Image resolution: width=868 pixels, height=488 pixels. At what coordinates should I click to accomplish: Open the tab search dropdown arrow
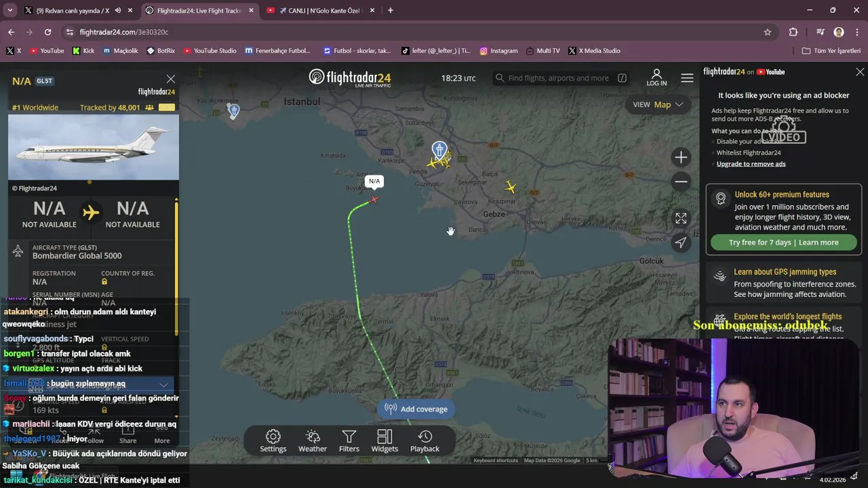pyautogui.click(x=9, y=10)
